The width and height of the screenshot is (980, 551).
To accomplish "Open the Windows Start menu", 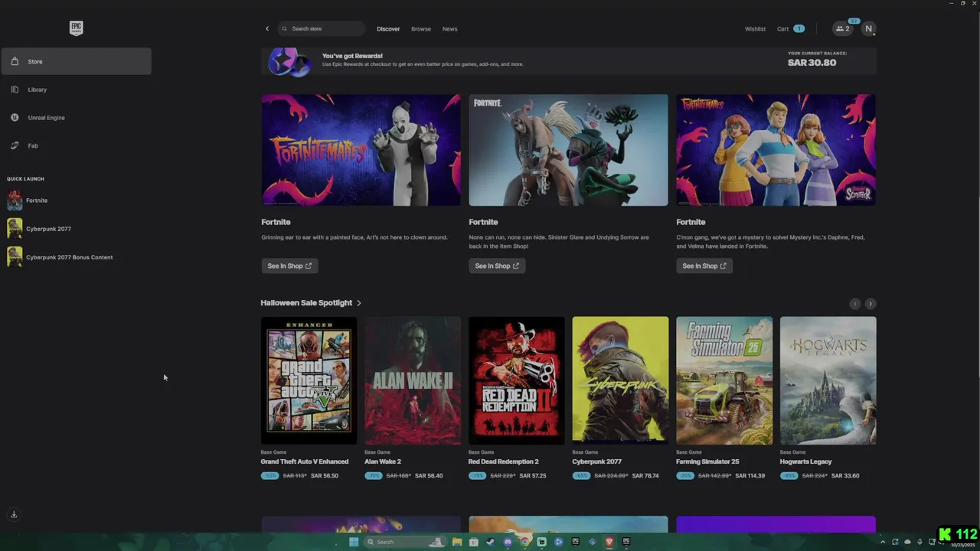I will click(x=354, y=542).
